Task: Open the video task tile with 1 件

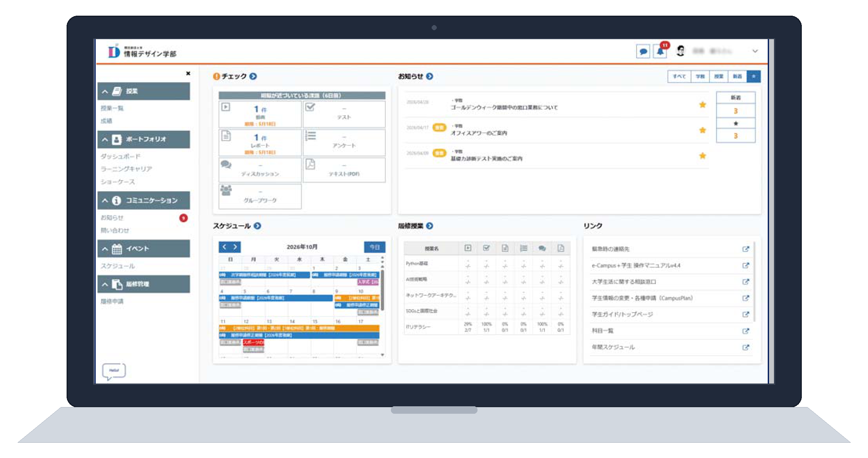Action: (x=260, y=114)
